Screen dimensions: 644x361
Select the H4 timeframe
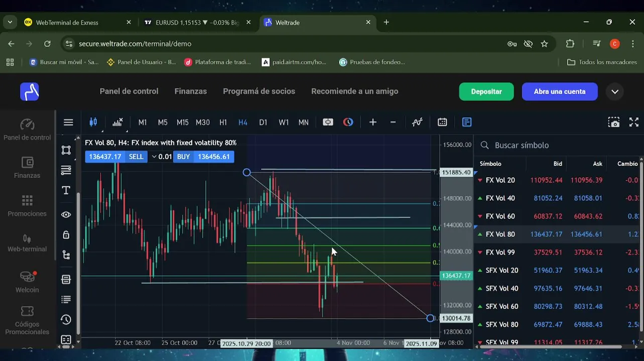click(x=243, y=122)
